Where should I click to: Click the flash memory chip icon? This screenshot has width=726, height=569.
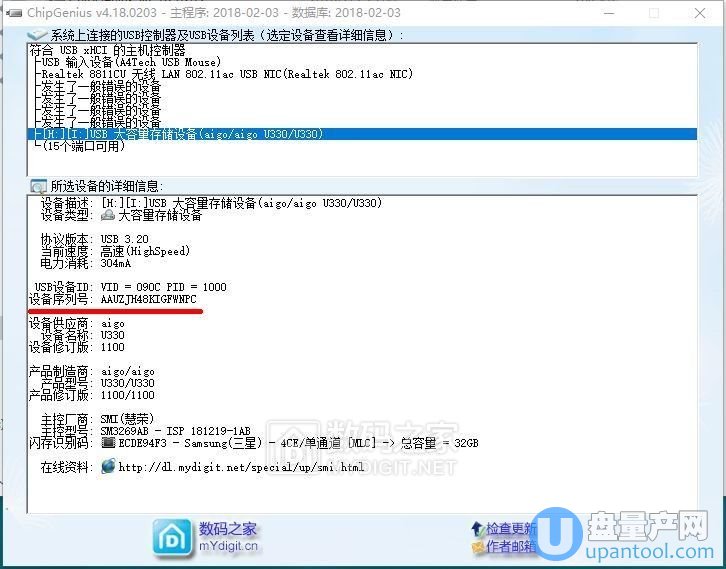tap(109, 443)
